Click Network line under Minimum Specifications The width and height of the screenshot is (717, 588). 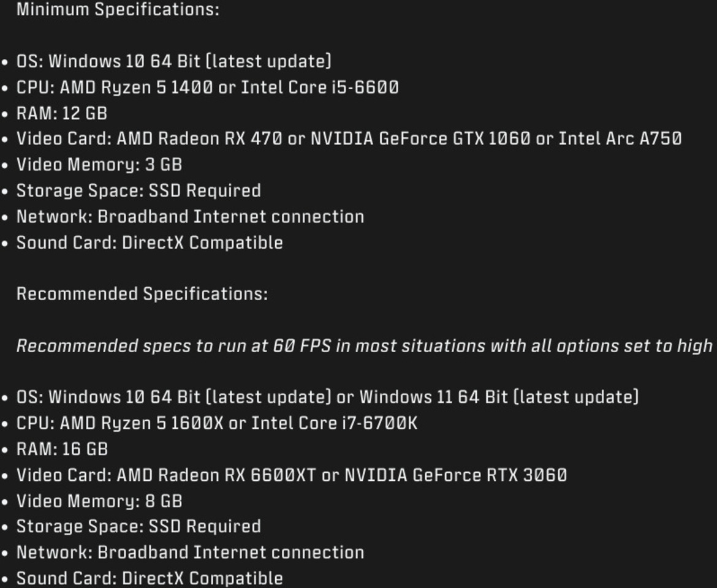click(x=190, y=217)
